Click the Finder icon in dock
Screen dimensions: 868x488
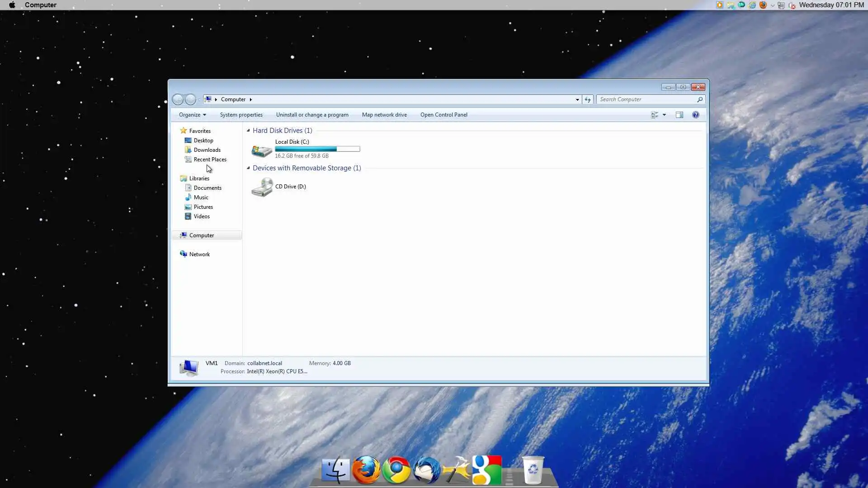[335, 470]
